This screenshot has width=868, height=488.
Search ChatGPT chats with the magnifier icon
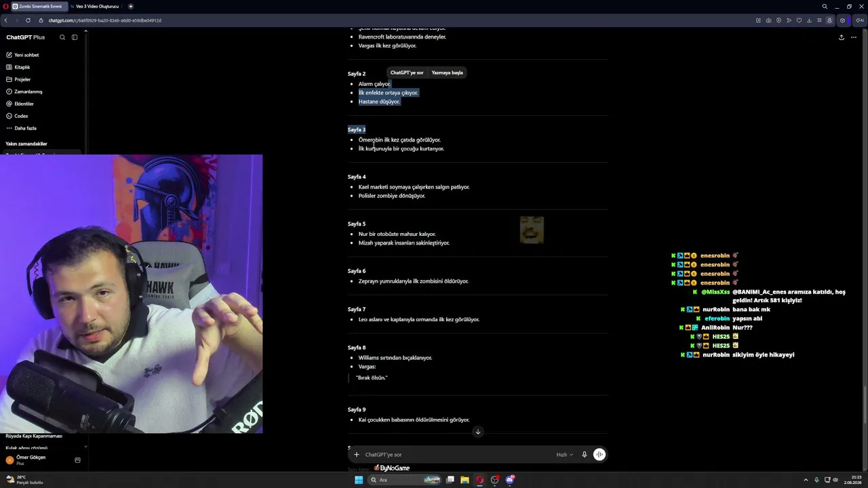(62, 37)
